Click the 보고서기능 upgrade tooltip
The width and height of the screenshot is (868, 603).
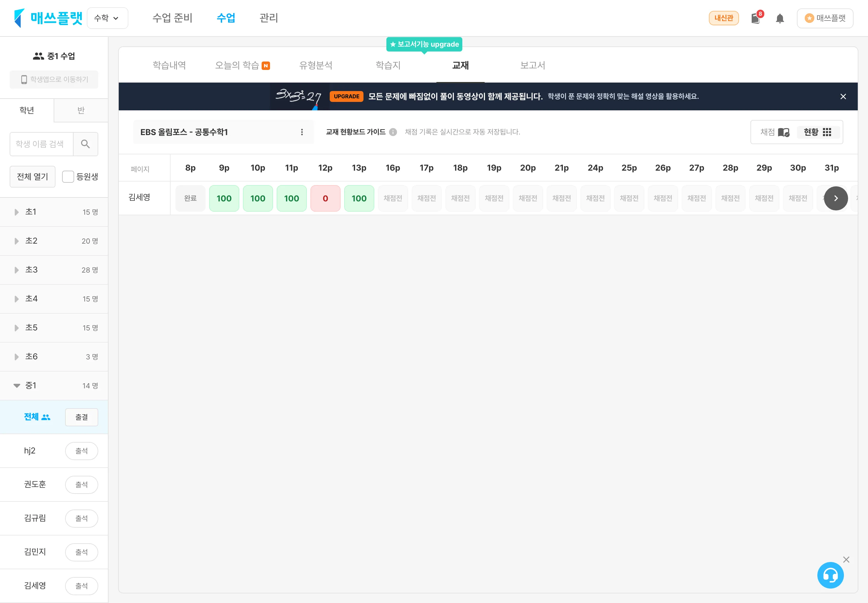(424, 44)
